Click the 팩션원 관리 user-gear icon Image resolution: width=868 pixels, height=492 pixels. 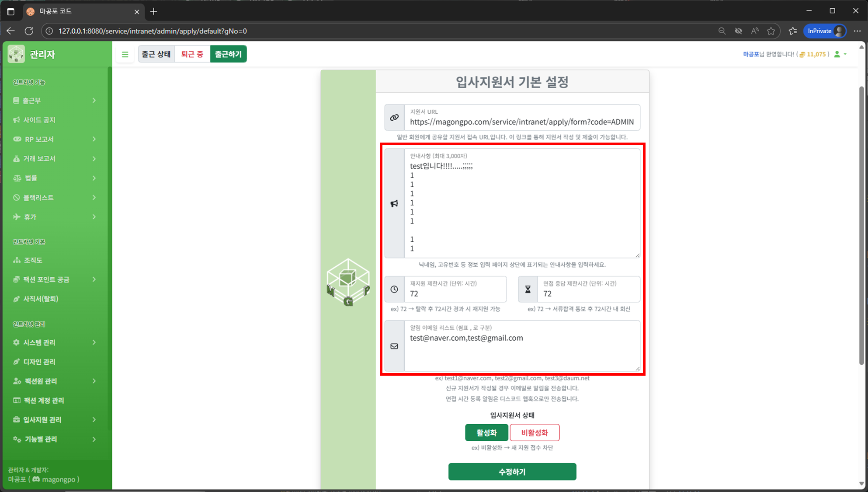pyautogui.click(x=17, y=381)
